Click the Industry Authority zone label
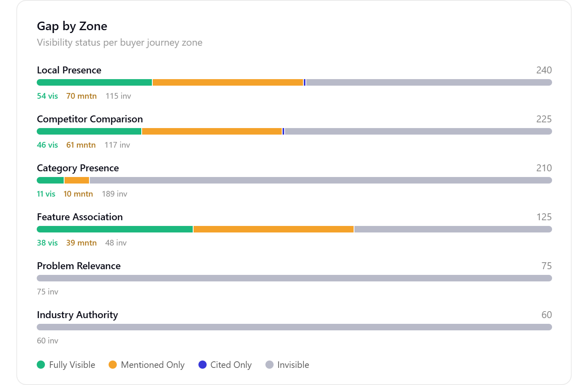 point(77,315)
